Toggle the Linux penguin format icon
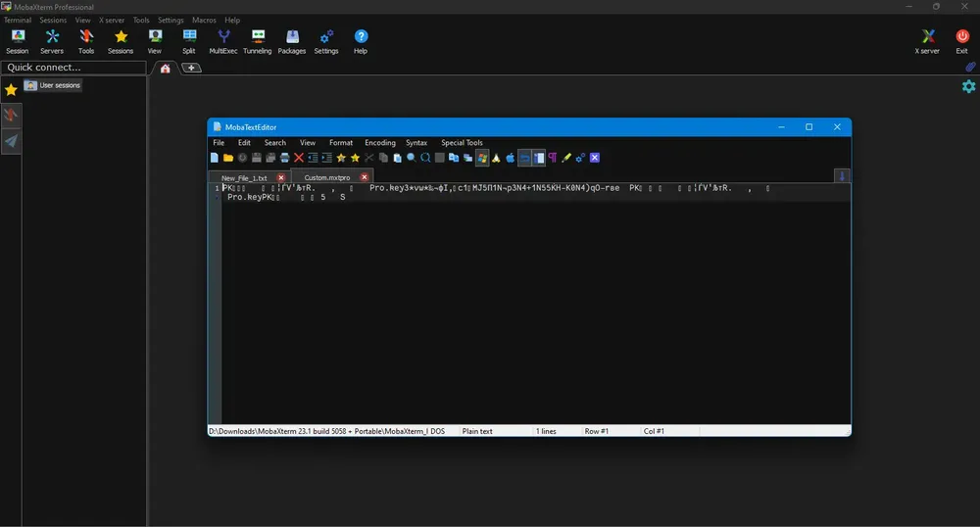This screenshot has height=527, width=980. pos(496,158)
